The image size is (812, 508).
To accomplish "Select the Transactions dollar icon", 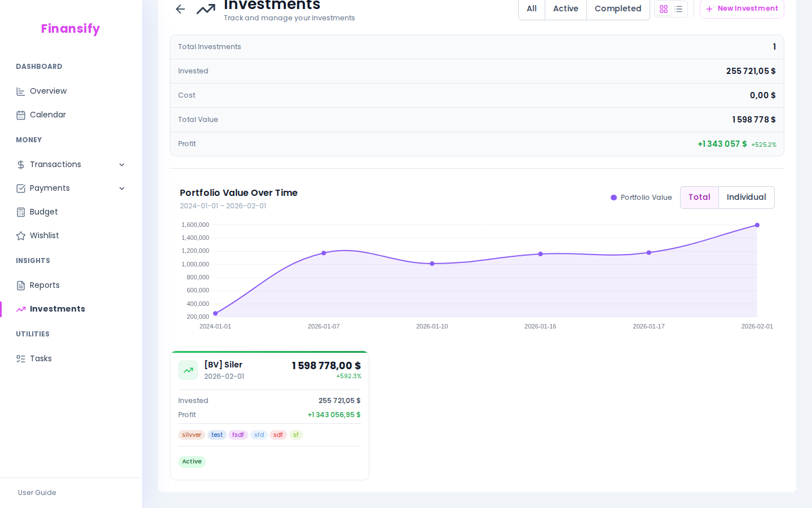I will click(21, 164).
